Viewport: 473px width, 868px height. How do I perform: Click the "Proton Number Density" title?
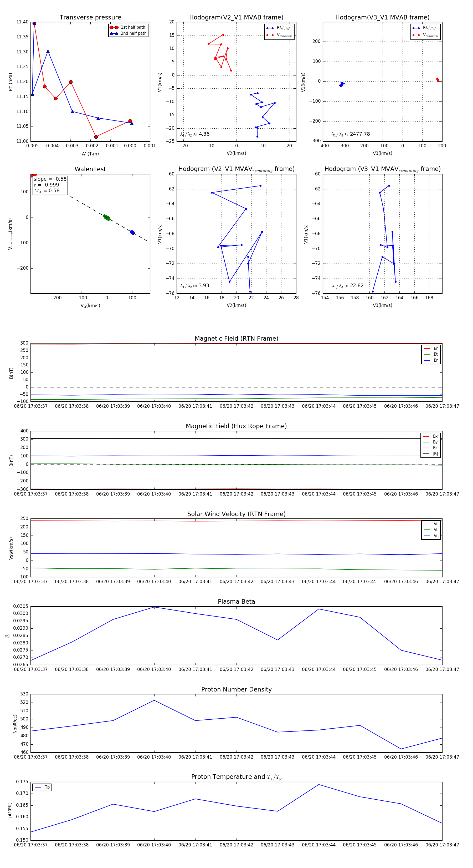[236, 689]
